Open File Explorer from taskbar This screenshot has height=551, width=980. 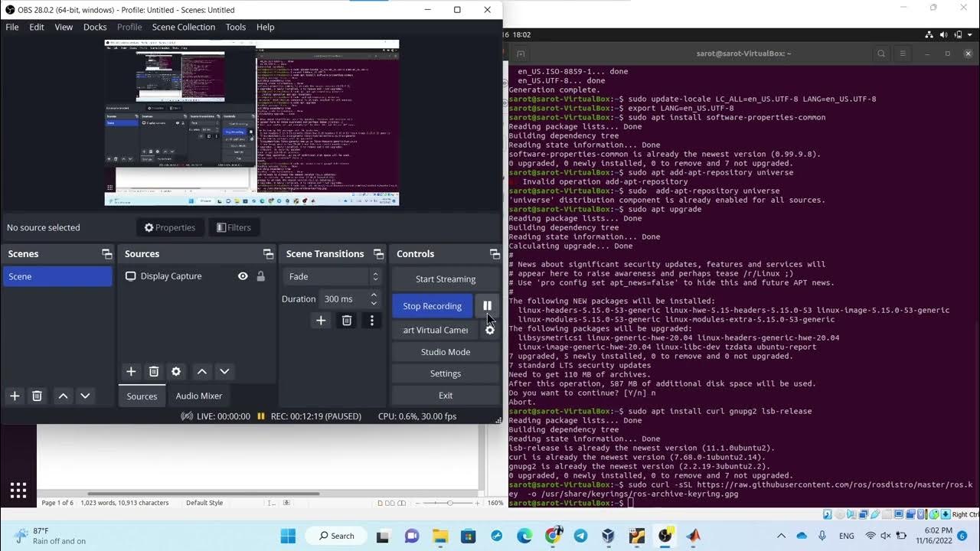point(439,536)
